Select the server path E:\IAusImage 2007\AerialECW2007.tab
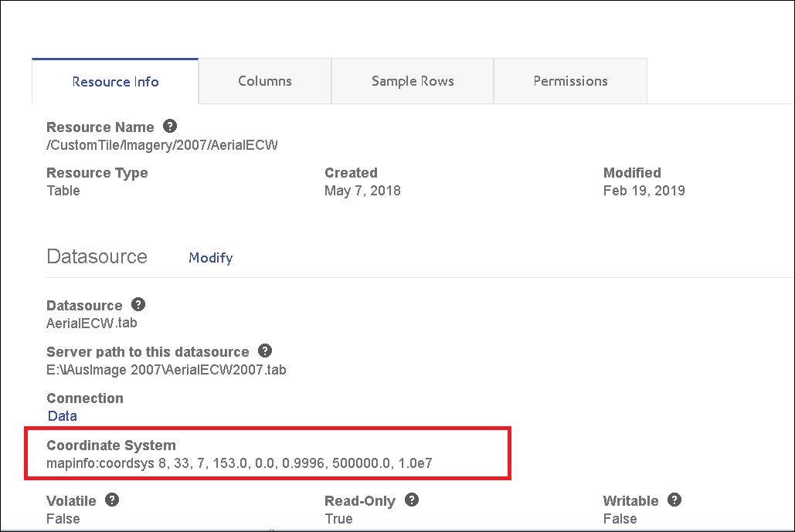Viewport: 795px width, 532px height. [166, 370]
